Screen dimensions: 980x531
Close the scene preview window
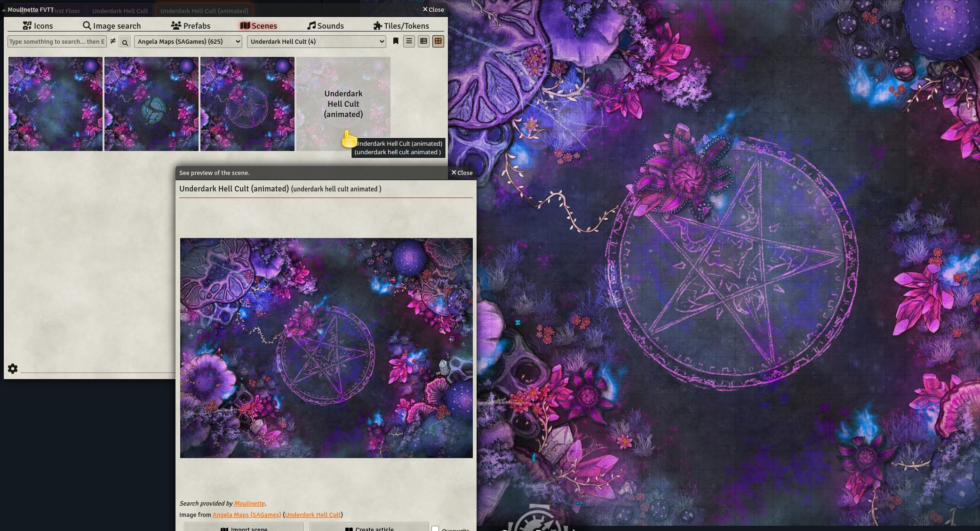(462, 173)
